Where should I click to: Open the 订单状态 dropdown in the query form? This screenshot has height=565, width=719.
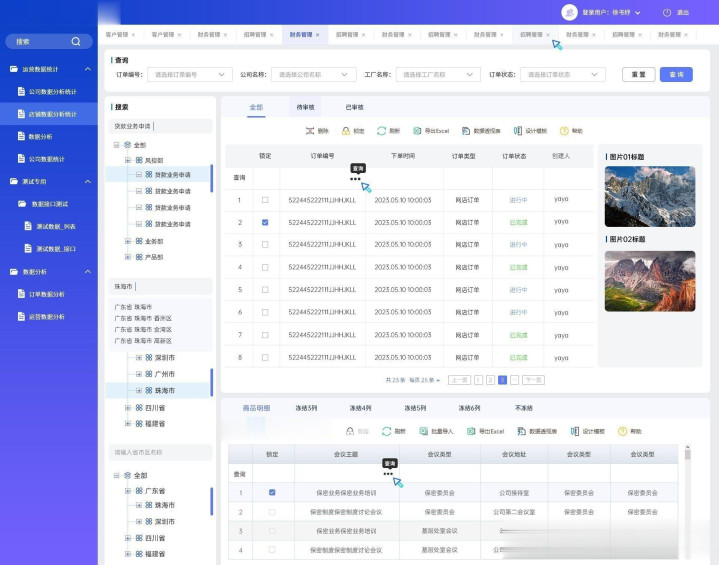click(x=564, y=74)
